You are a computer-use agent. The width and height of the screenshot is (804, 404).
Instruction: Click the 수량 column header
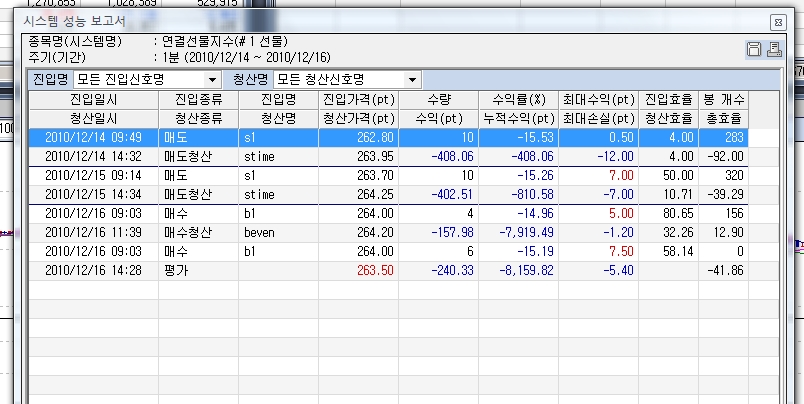(427, 101)
